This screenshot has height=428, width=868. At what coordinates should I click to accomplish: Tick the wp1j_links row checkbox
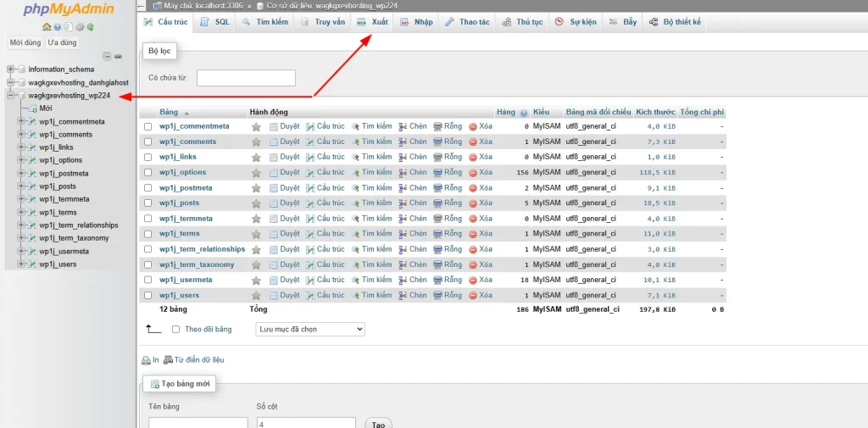click(x=147, y=158)
